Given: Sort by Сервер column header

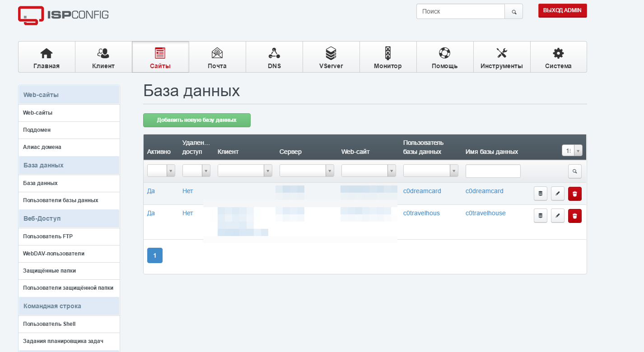Looking at the screenshot, I should pos(290,152).
